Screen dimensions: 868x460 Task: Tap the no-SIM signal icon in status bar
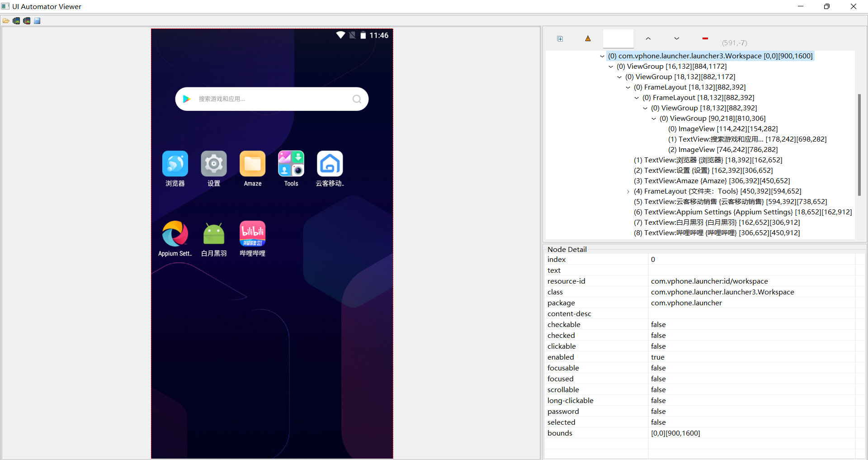coord(352,35)
